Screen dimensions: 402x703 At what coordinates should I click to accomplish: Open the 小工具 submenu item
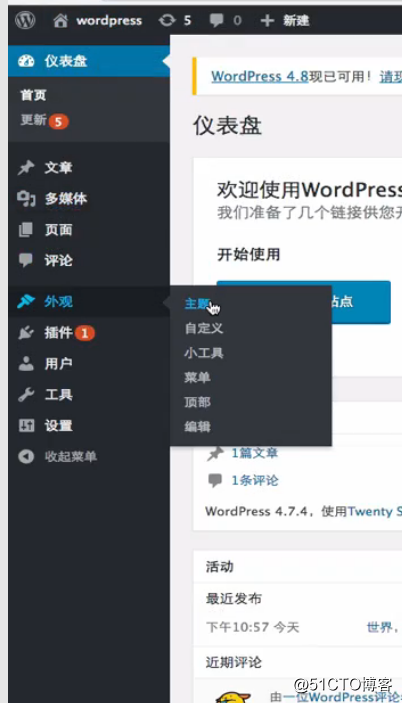coord(203,353)
